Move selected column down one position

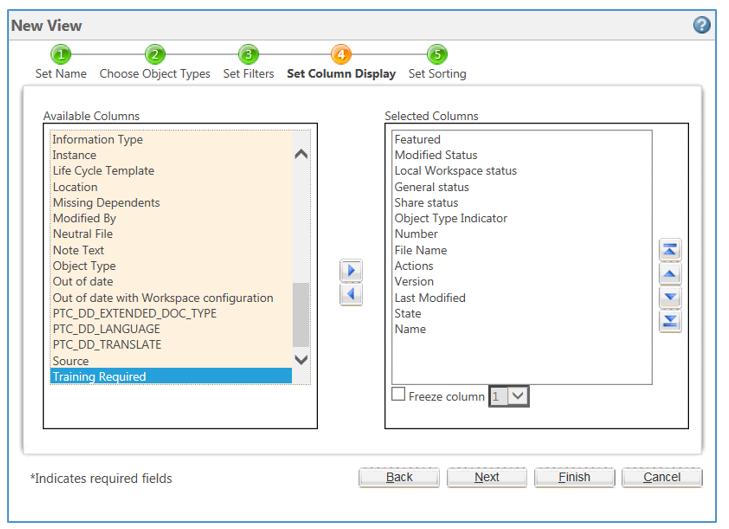click(x=670, y=297)
